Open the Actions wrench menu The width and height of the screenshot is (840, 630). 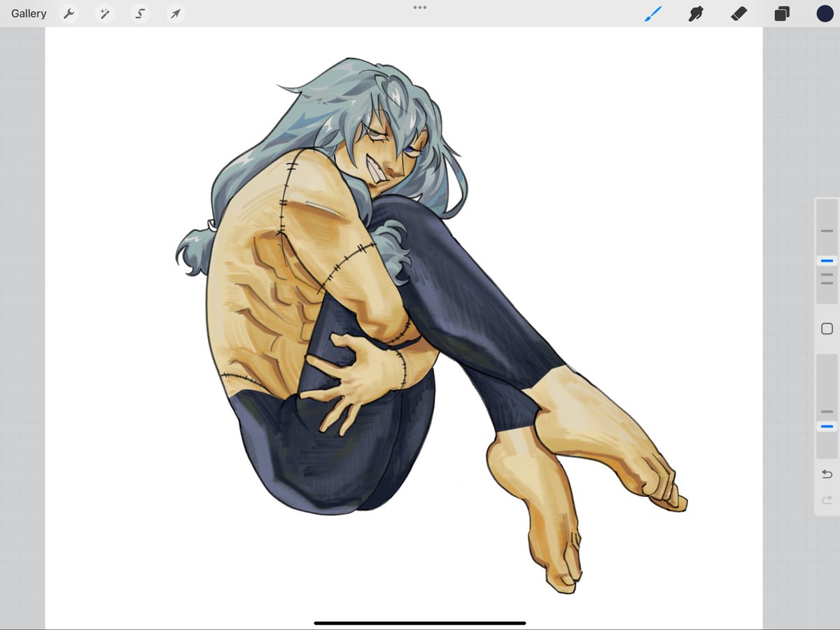click(69, 13)
